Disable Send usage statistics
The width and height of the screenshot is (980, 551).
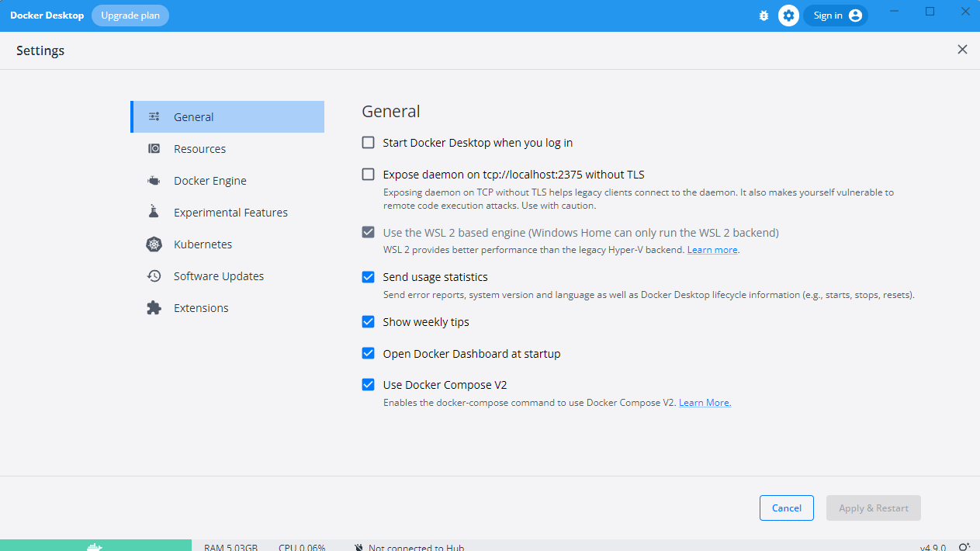(368, 276)
